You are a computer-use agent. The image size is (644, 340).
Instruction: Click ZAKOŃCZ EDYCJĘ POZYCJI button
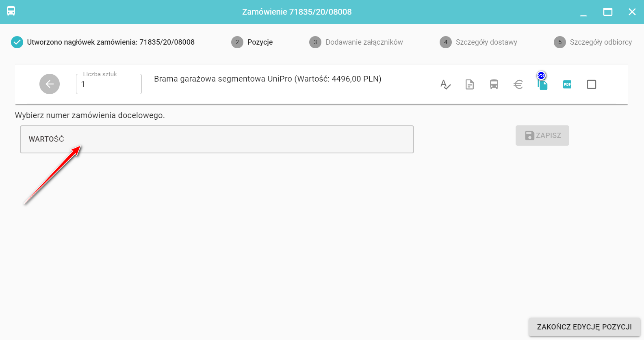584,327
